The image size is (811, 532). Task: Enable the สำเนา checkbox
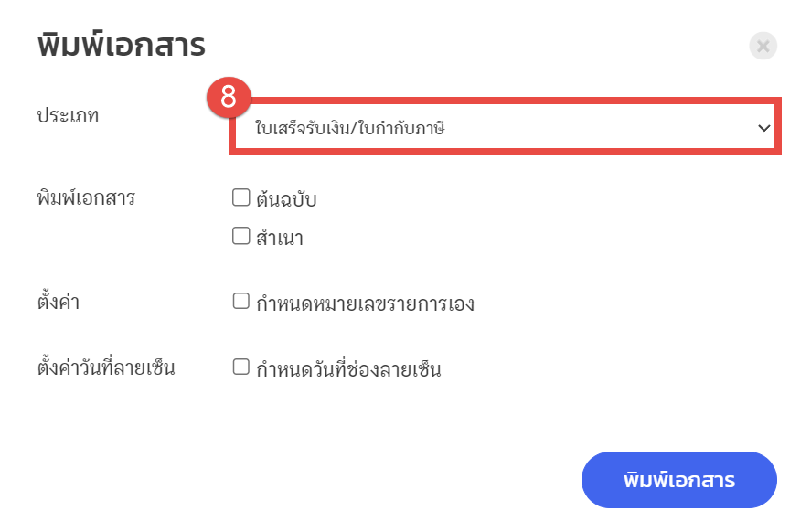[x=241, y=237]
